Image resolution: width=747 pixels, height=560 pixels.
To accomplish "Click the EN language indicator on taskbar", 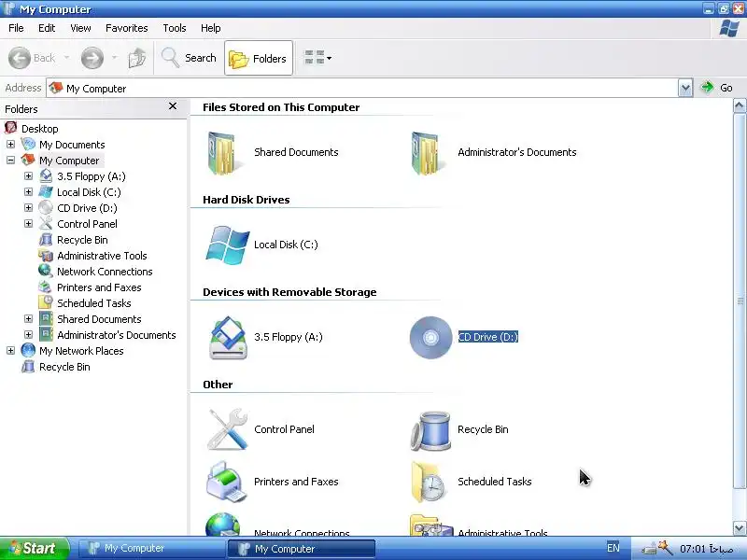I will click(x=613, y=548).
